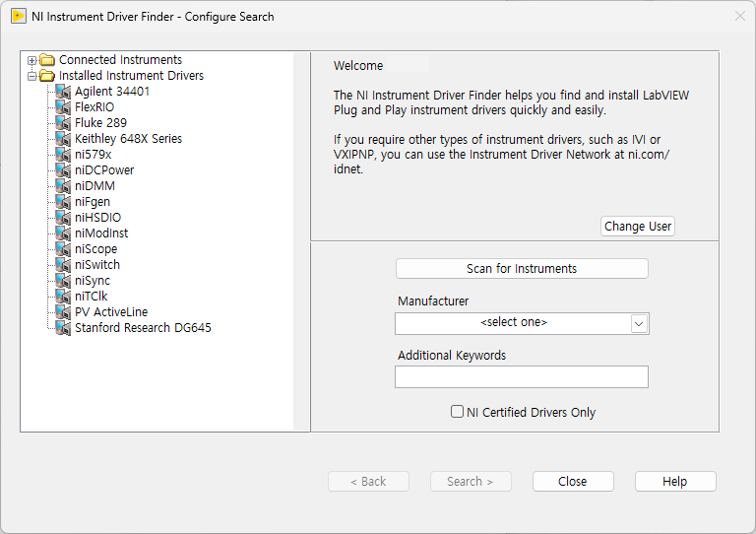Click the Keithley 648X Series driver icon

click(x=63, y=139)
